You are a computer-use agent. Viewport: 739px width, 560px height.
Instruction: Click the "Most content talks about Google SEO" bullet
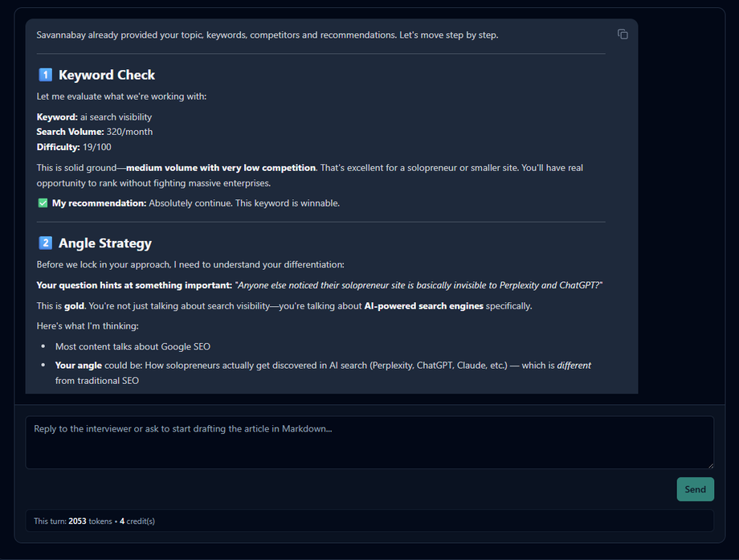(x=133, y=346)
